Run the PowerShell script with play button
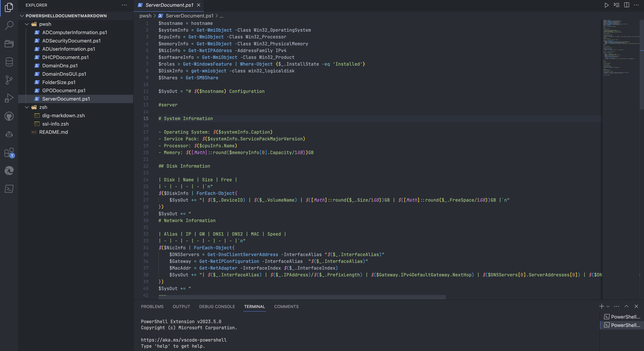This screenshot has height=351, width=644. 606,5
